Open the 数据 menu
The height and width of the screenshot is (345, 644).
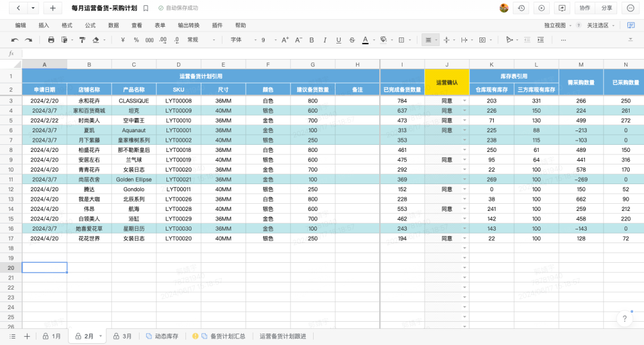coord(113,26)
